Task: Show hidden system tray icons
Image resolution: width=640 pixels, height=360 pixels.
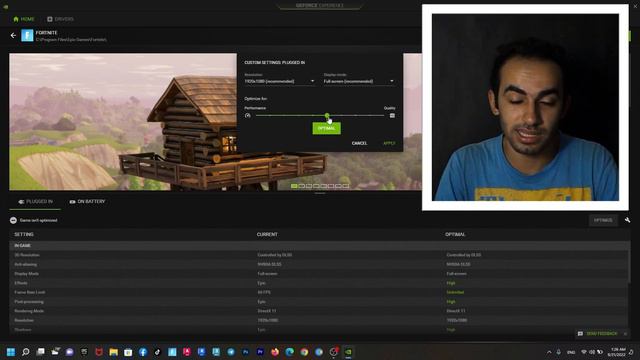Action: pyautogui.click(x=549, y=352)
